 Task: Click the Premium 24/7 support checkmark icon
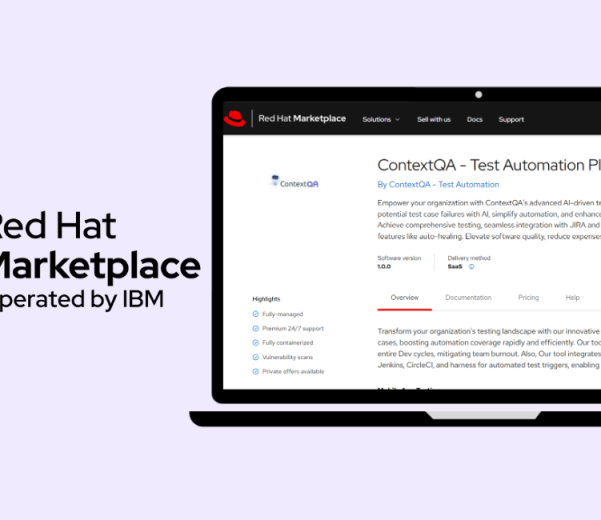tap(256, 328)
